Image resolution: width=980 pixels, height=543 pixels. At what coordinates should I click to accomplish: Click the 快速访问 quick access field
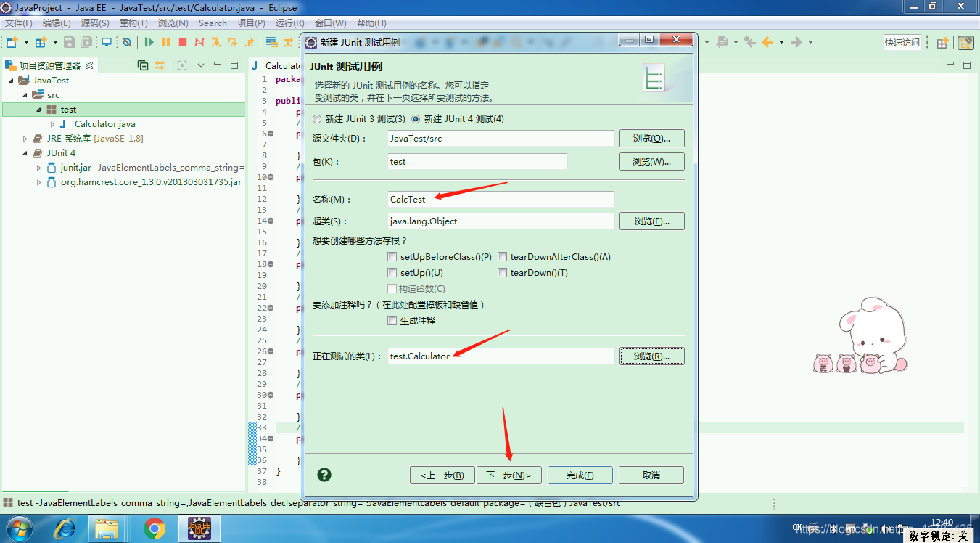click(x=902, y=43)
